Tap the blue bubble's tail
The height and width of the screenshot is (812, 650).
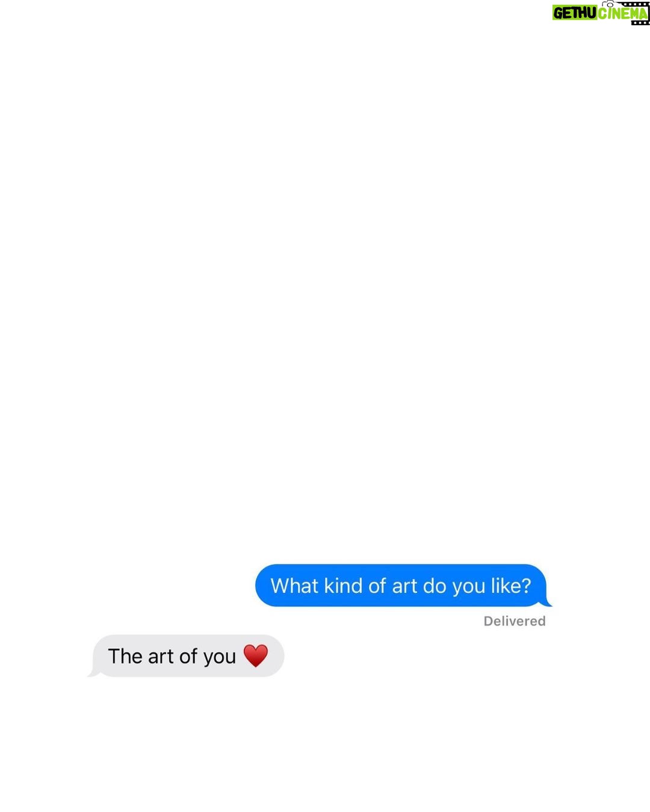546,601
